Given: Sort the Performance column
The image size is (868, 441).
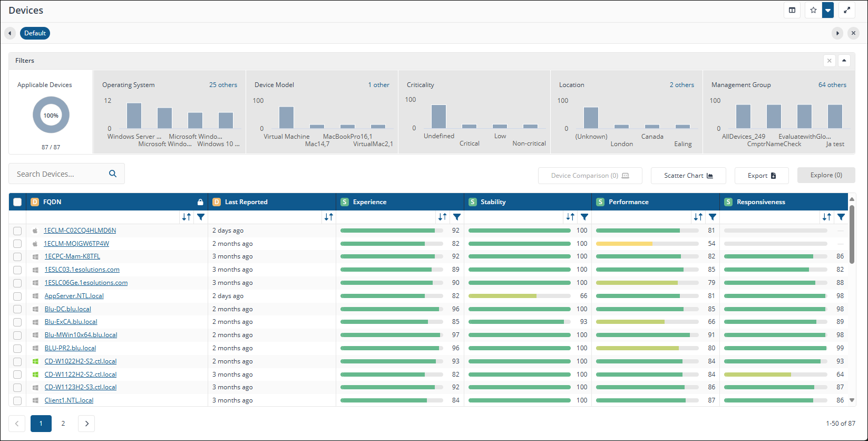Looking at the screenshot, I should coord(698,217).
